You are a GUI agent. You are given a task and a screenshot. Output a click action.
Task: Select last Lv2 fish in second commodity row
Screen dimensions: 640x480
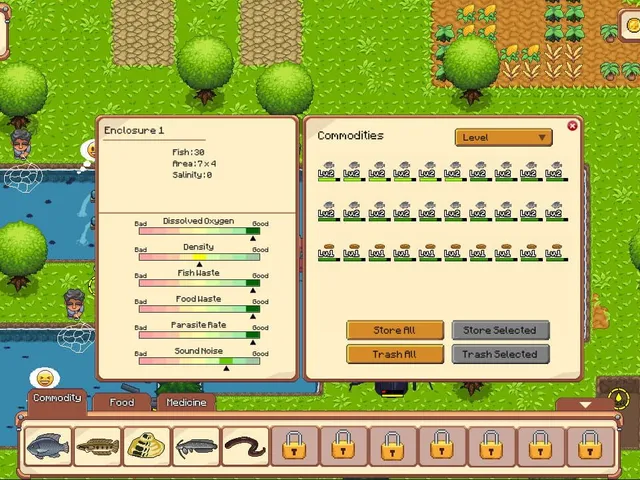pyautogui.click(x=556, y=211)
